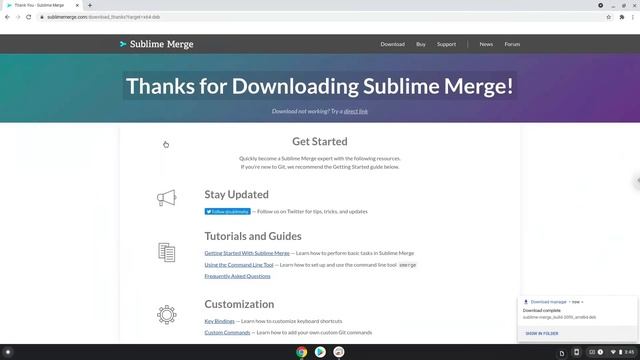Open the Custom Commands link
Image resolution: width=640 pixels, height=360 pixels.
[x=227, y=333]
